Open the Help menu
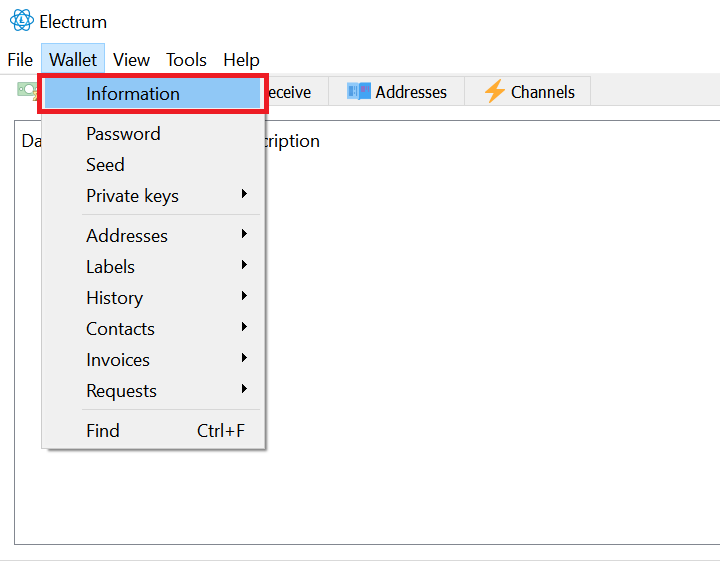 click(x=241, y=60)
